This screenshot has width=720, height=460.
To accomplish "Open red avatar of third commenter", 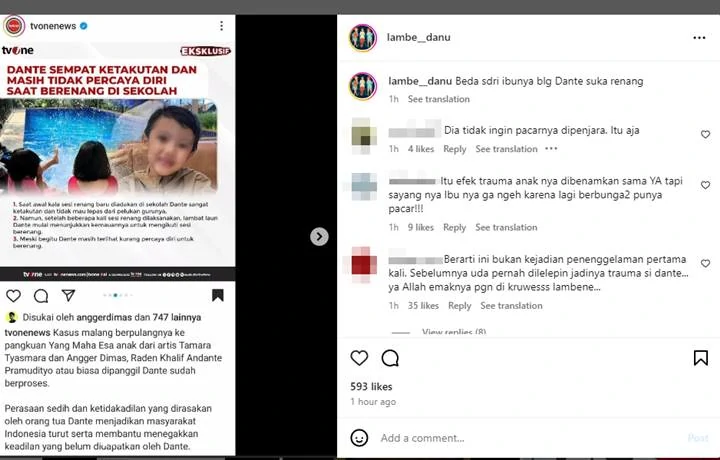I will (364, 264).
